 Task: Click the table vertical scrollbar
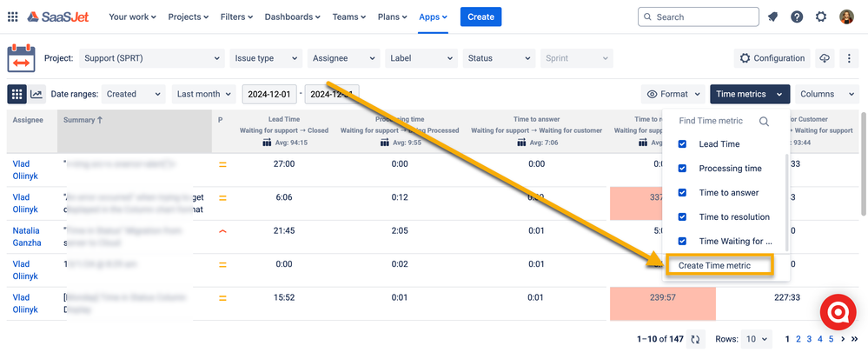(x=865, y=164)
